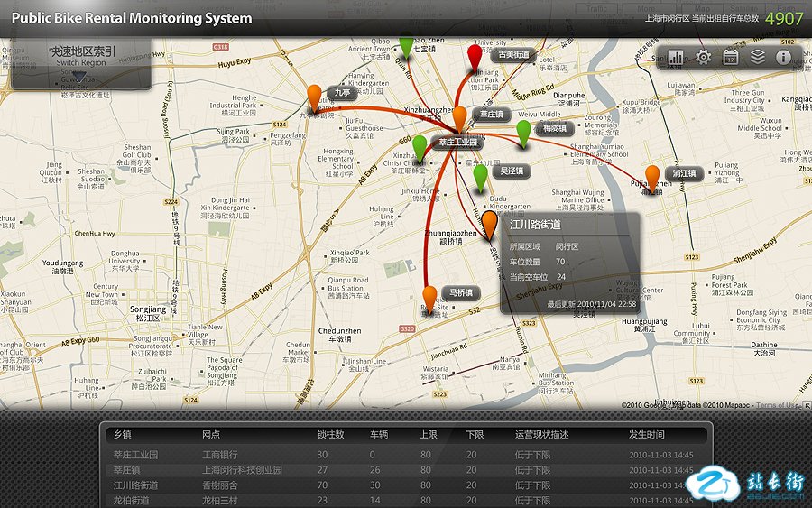This screenshot has height=508, width=812.
Task: Click the orange pin at 浦江镇
Action: 652,175
